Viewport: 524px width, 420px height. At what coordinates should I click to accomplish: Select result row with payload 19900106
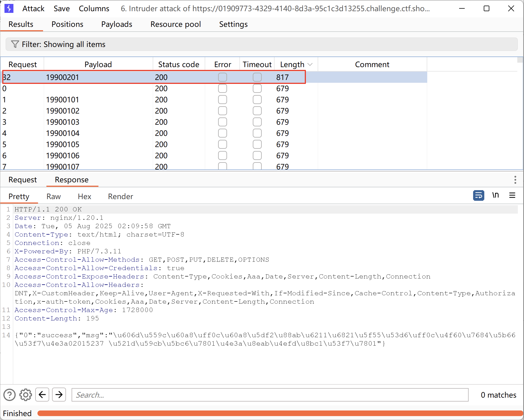(x=214, y=155)
